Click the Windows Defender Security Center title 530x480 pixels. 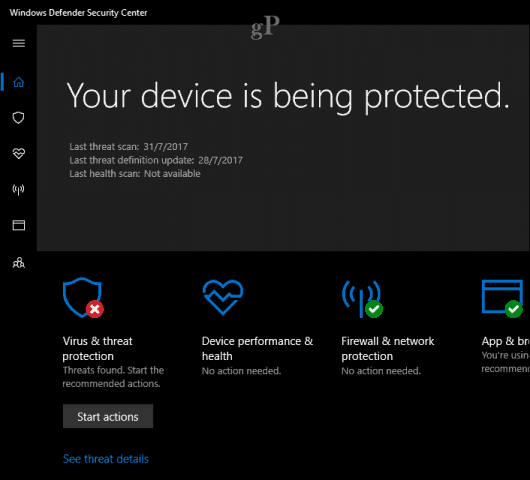tap(78, 13)
